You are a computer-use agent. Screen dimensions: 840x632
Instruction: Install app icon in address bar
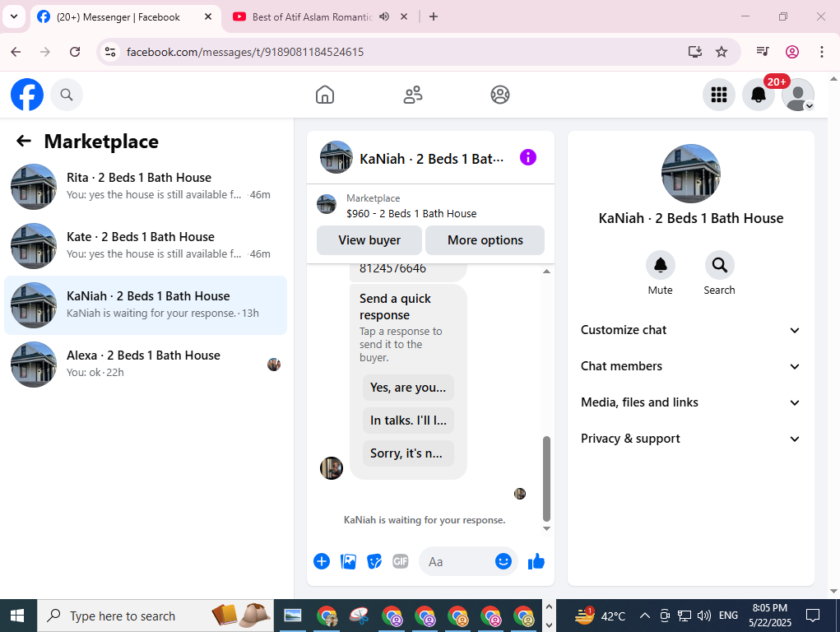[x=695, y=52]
